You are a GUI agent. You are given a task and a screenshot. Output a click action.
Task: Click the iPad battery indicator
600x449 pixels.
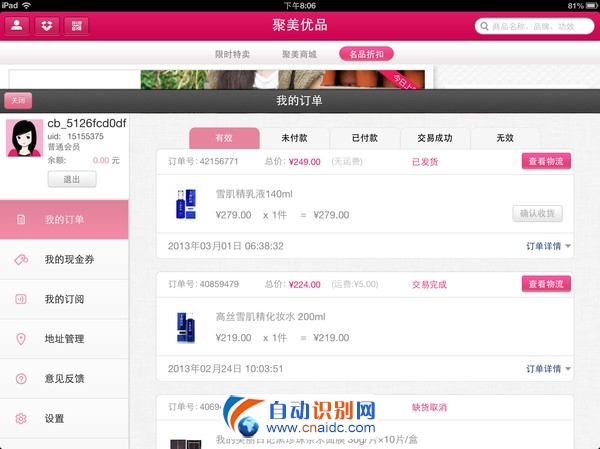click(x=591, y=6)
